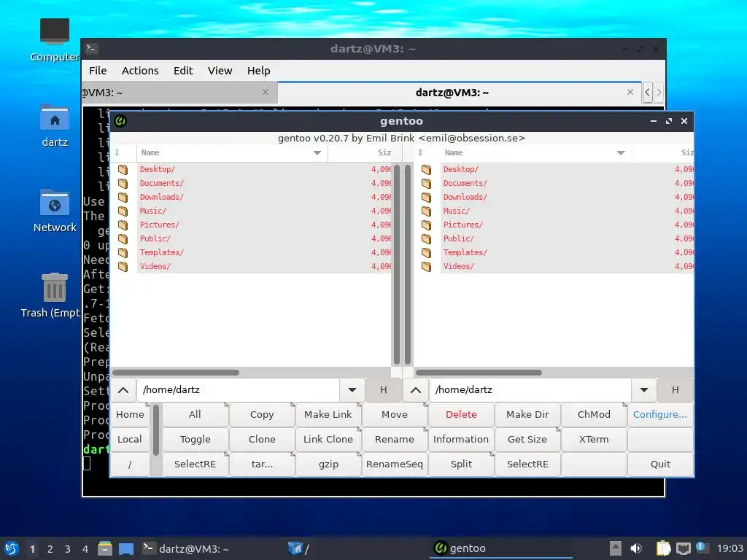Click the Make Dir button
The height and width of the screenshot is (560, 747).
click(527, 415)
